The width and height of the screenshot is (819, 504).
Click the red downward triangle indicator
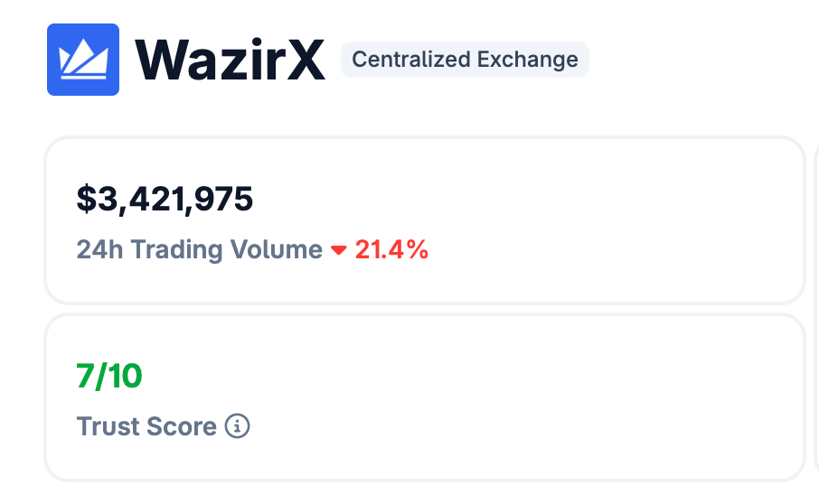coord(339,250)
